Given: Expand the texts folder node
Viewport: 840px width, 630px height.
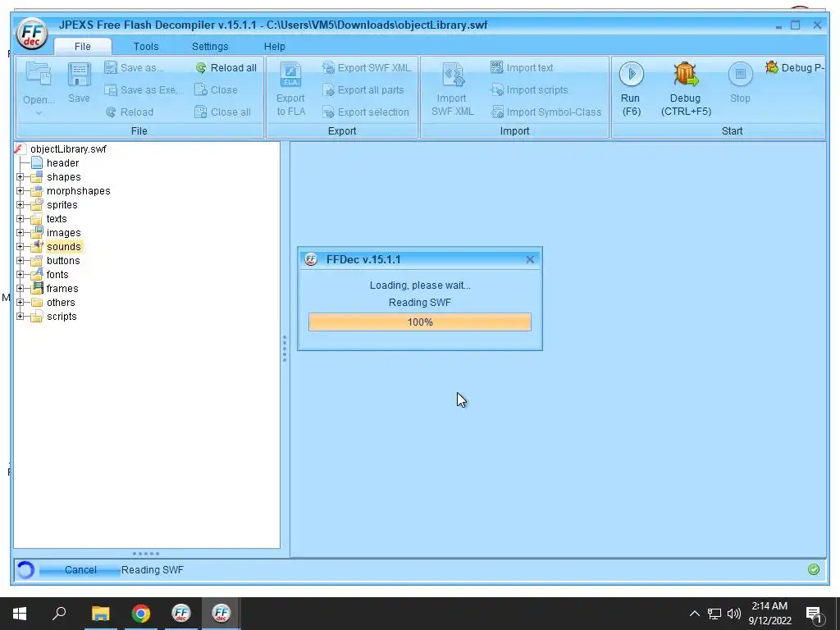Looking at the screenshot, I should [20, 218].
